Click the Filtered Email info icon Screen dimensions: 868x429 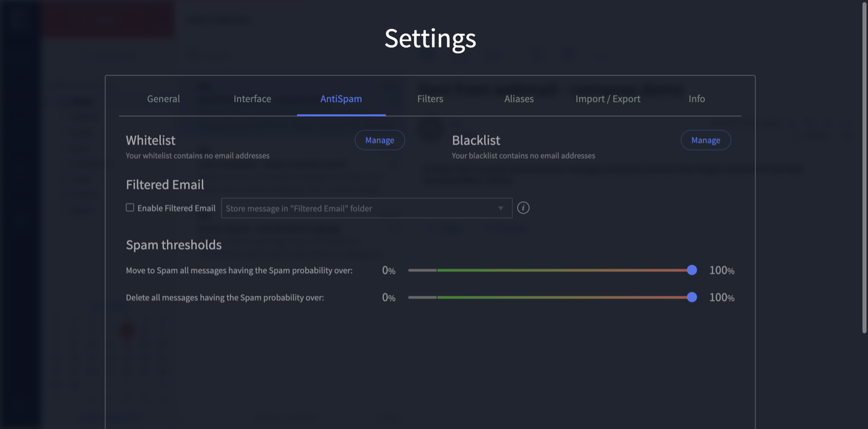[523, 208]
